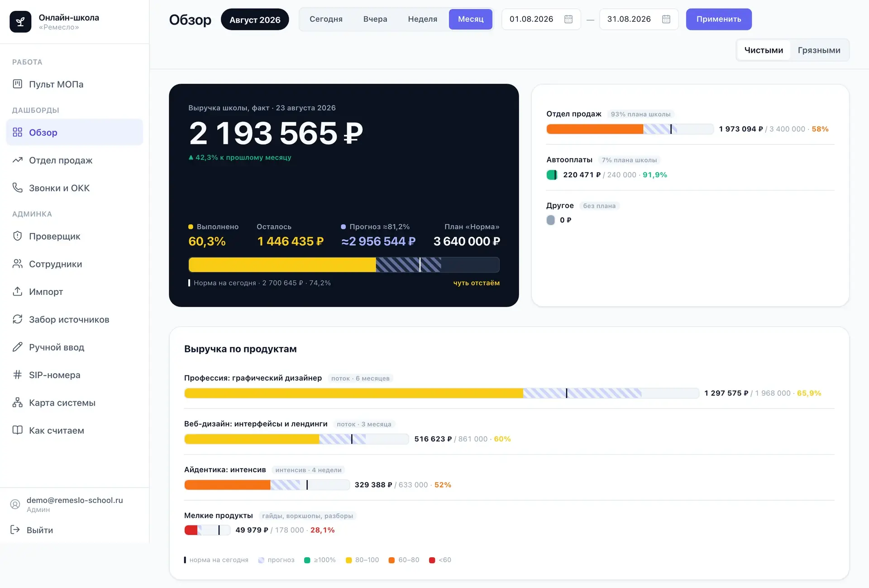Click the гайды, воркшопы, разборы tag

click(307, 516)
